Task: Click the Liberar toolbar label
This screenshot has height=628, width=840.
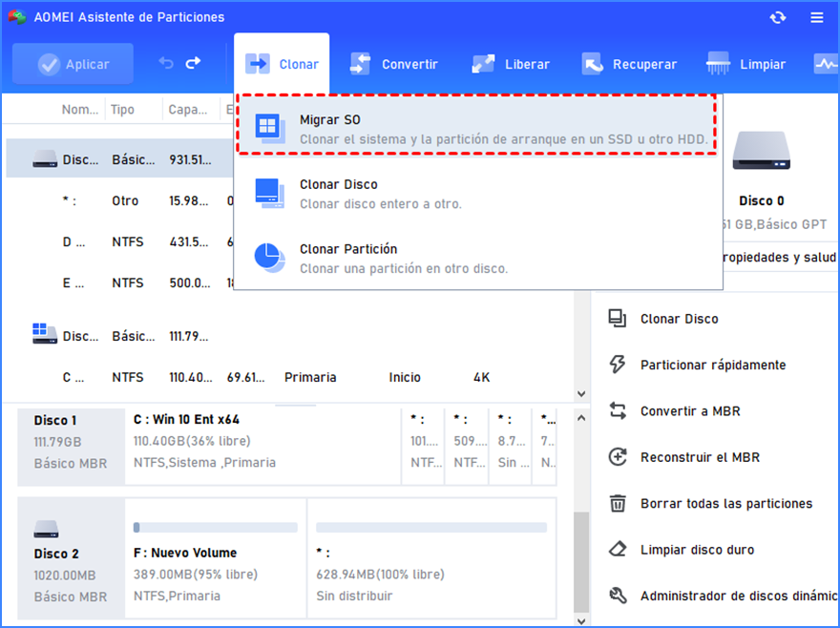Action: click(x=527, y=64)
